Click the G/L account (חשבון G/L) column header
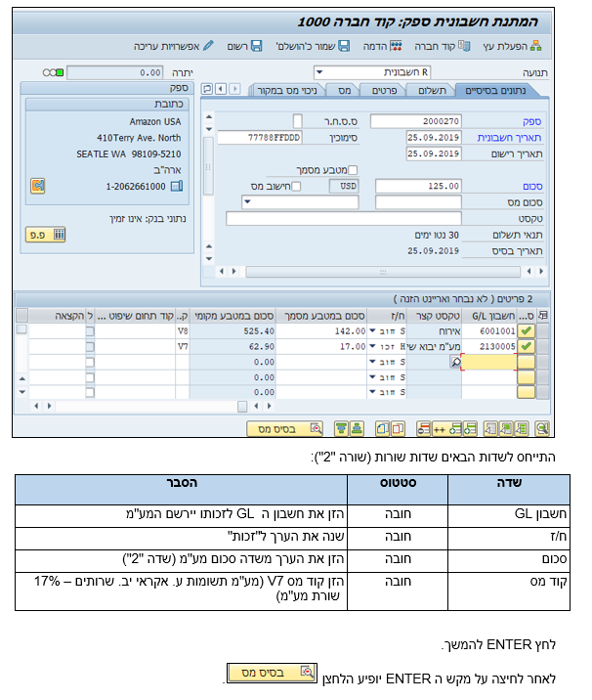The image size is (592, 700). pyautogui.click(x=489, y=316)
